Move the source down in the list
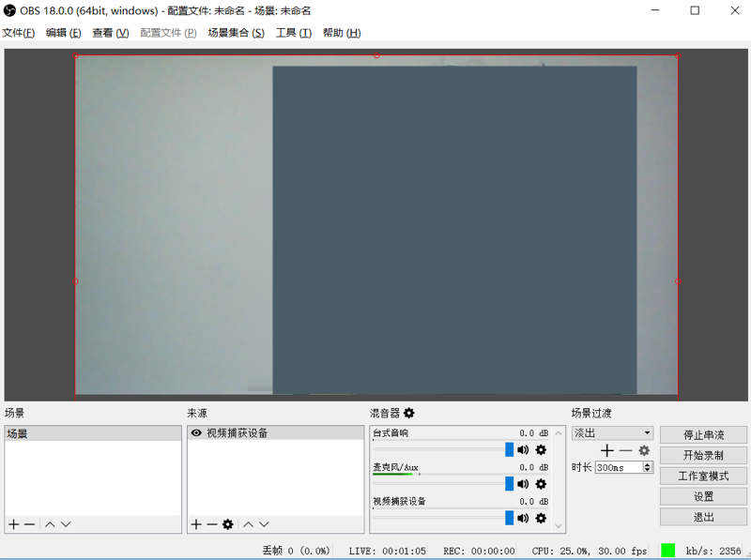This screenshot has height=560, width=751. [265, 524]
